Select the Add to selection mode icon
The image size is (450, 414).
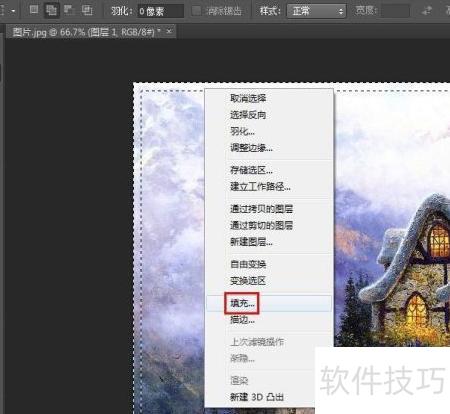pos(51,10)
